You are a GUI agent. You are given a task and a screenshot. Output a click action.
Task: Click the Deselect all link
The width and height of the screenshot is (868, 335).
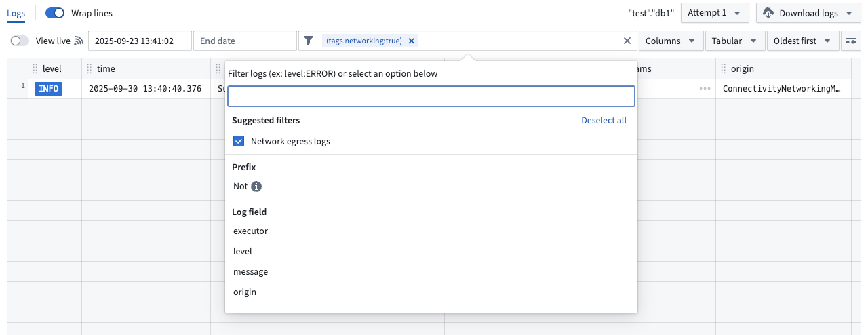point(604,121)
